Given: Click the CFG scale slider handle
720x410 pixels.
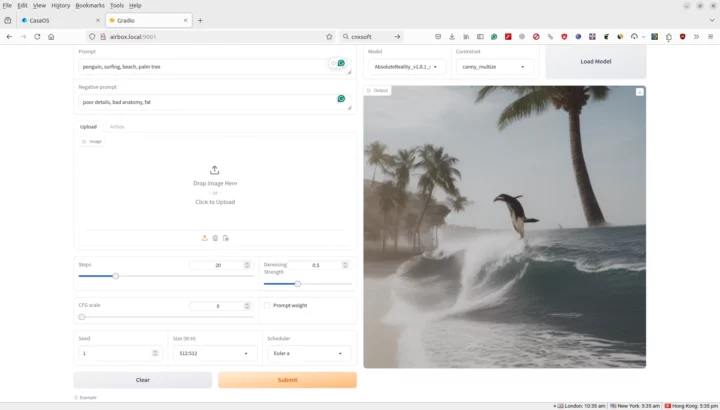Looking at the screenshot, I should (x=82, y=317).
